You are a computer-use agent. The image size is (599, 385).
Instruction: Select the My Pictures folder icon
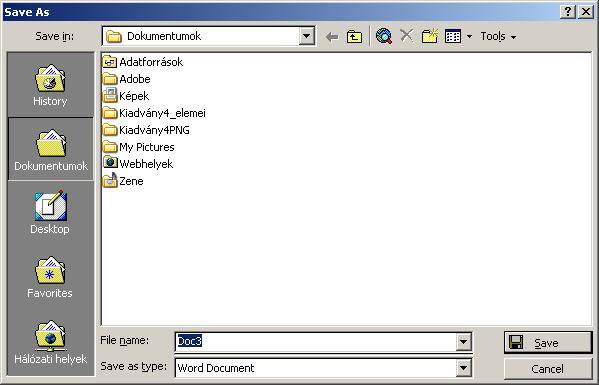(x=110, y=147)
